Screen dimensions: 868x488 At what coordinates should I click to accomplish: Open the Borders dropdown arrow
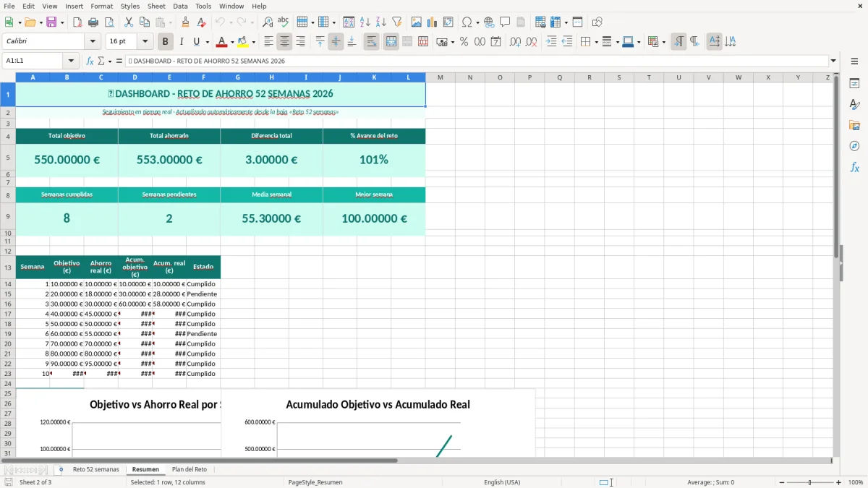595,42
